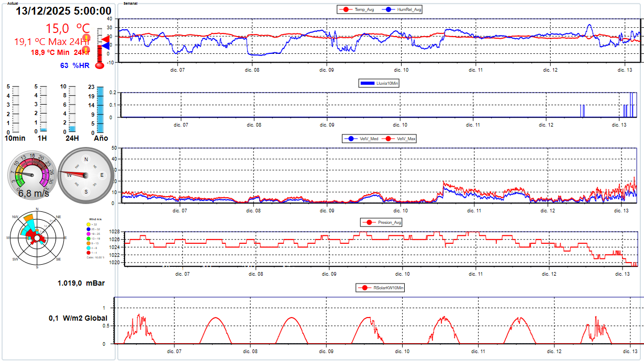Viewport: 644px width, 362px height.
Task: Select the Lluvia10Min legend entry
Action: click(380, 83)
